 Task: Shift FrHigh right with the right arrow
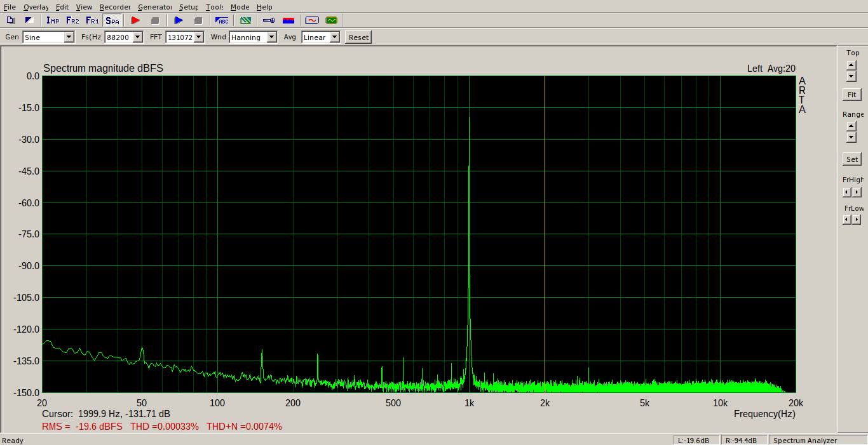(857, 192)
